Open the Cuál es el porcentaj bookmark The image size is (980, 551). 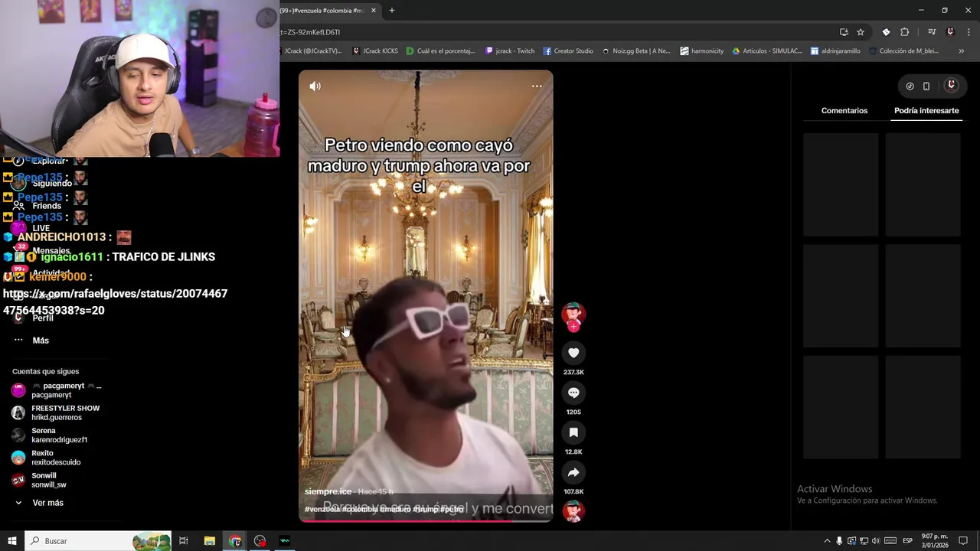pyautogui.click(x=441, y=51)
